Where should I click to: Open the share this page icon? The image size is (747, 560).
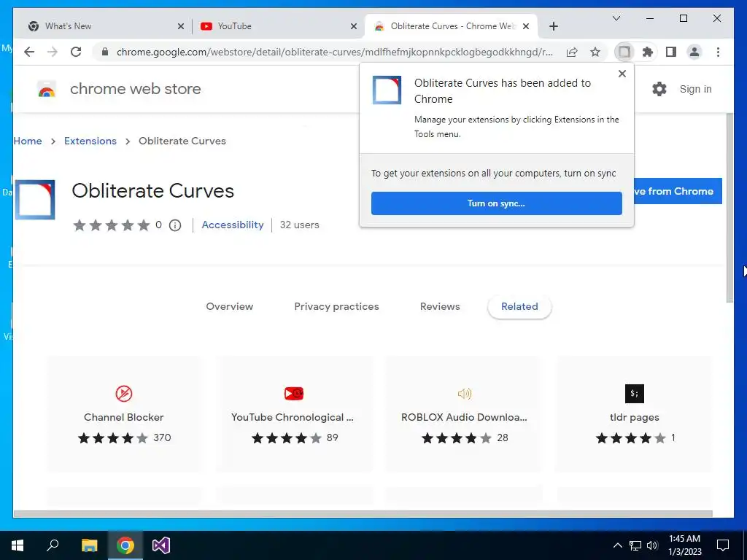572,52
